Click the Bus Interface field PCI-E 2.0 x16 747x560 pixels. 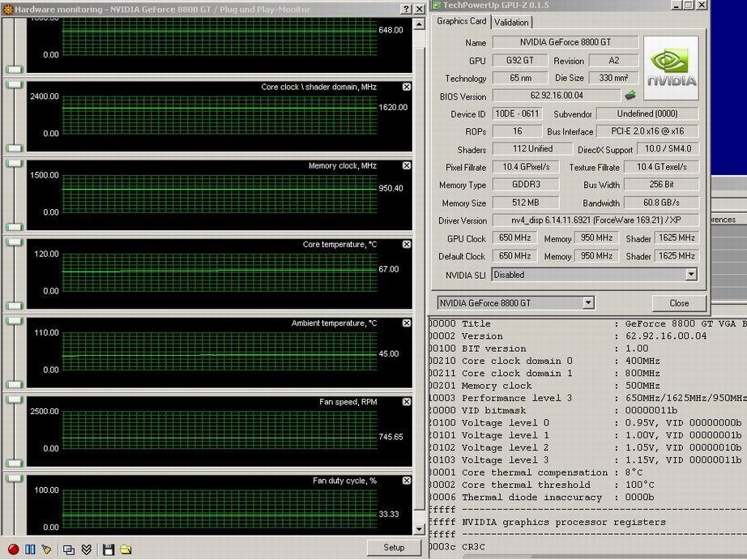point(647,130)
